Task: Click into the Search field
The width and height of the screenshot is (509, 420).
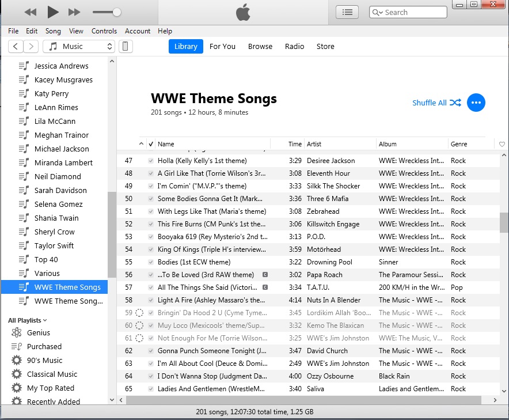Action: [x=408, y=12]
